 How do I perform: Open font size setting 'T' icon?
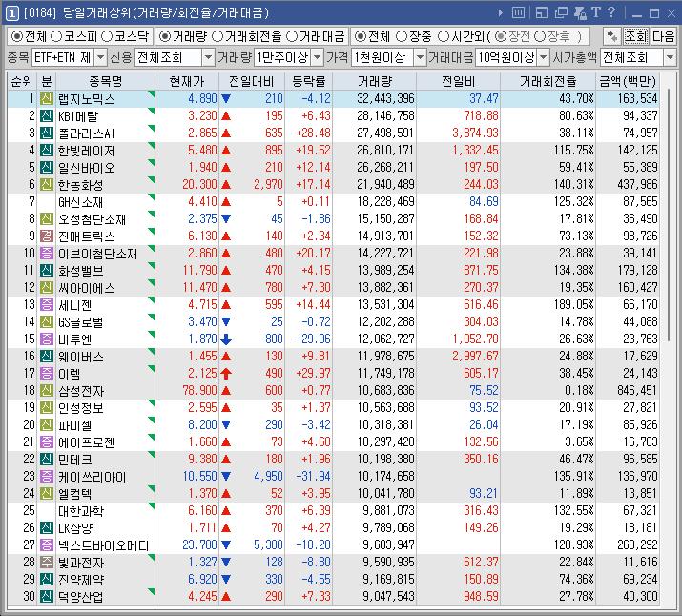(596, 12)
